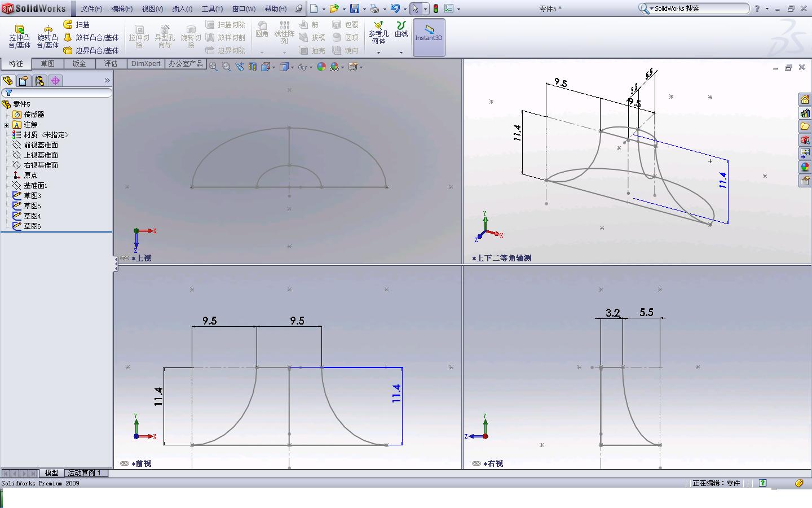This screenshot has height=508, width=812.
Task: Open the FeatureManager design tree tab
Action: [x=8, y=81]
